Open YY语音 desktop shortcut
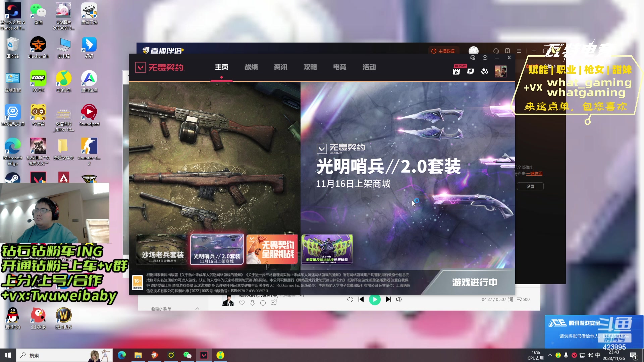The image size is (644, 362). pyautogui.click(x=38, y=116)
